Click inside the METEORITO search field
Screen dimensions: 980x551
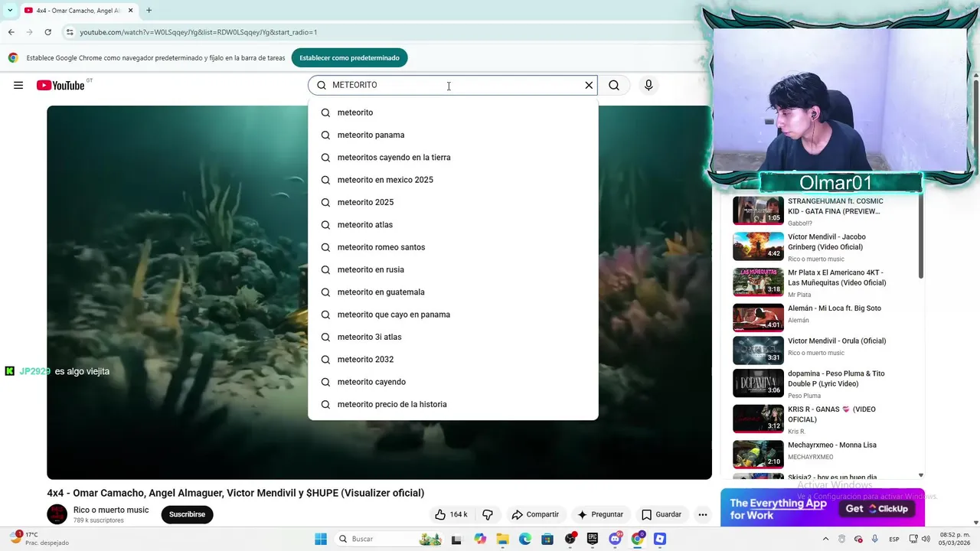(452, 85)
